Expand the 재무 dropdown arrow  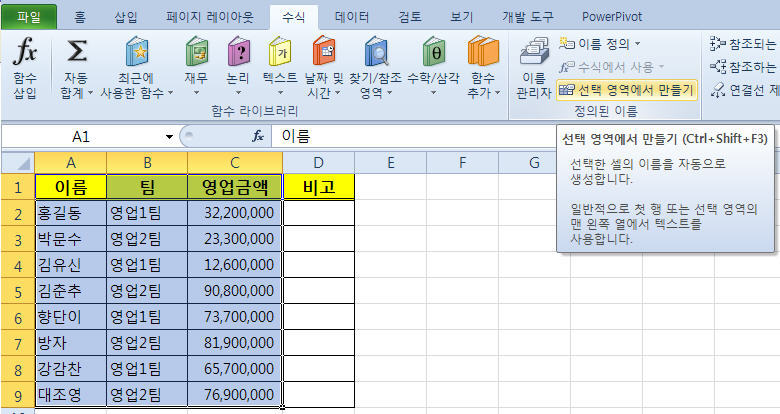[196, 93]
